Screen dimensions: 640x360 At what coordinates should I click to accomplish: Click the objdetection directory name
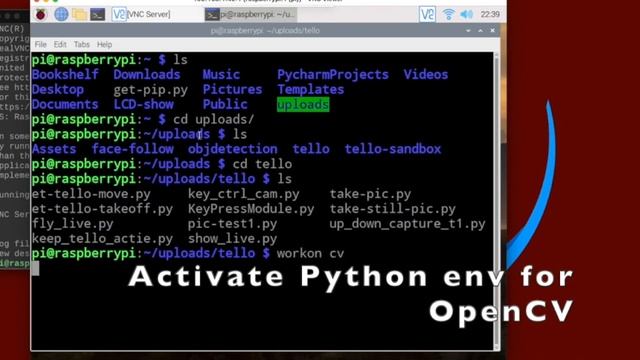(233, 149)
